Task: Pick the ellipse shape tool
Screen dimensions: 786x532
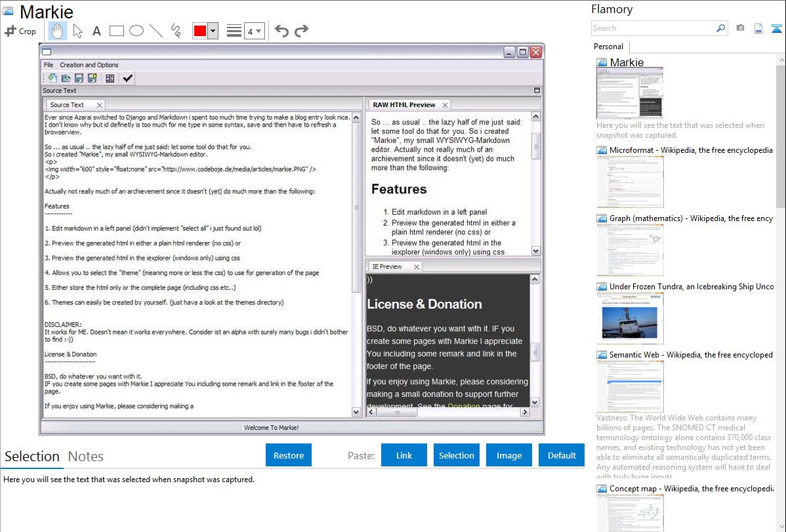Action: [136, 31]
